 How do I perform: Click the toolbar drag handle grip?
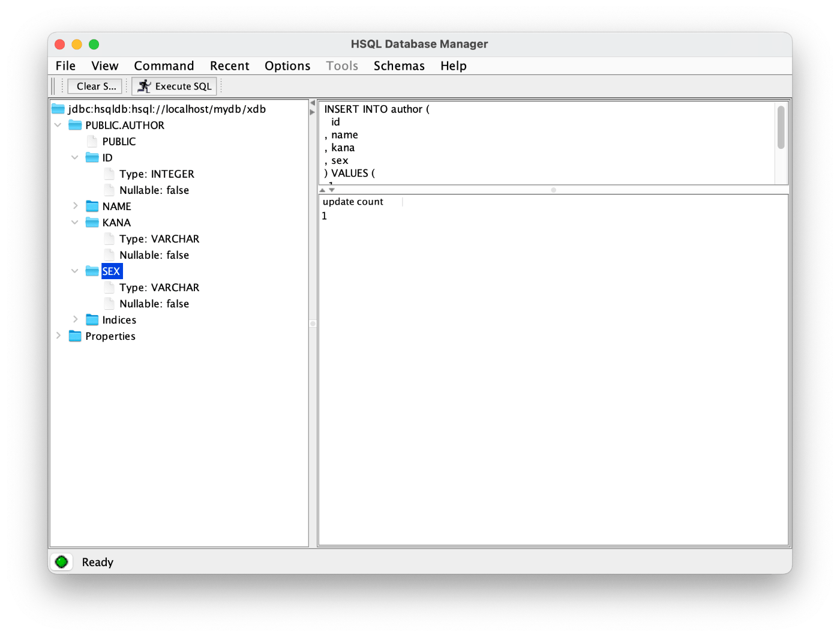[x=53, y=86]
